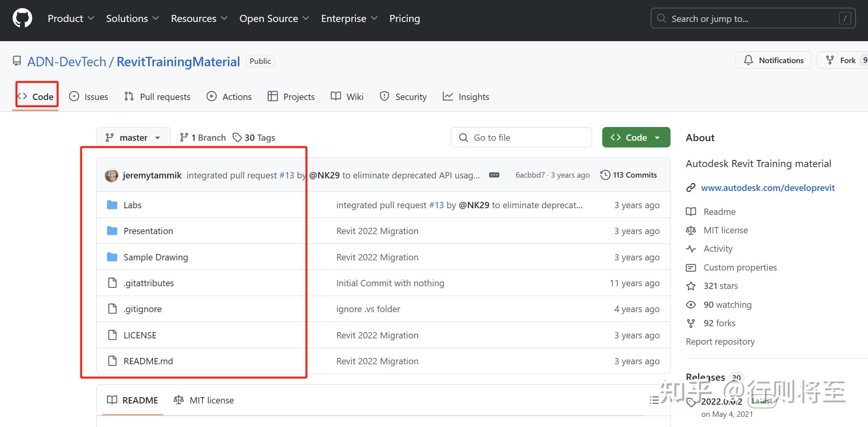The width and height of the screenshot is (868, 427).
Task: Click the Go to file field
Action: [521, 138]
